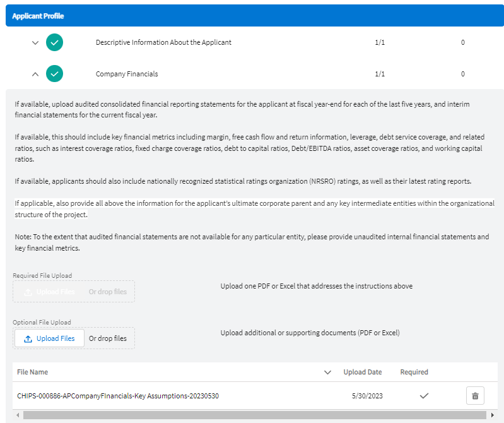Open the CHIPS-000886 Key Assumptions file name
This screenshot has height=423, width=504.
[118, 396]
